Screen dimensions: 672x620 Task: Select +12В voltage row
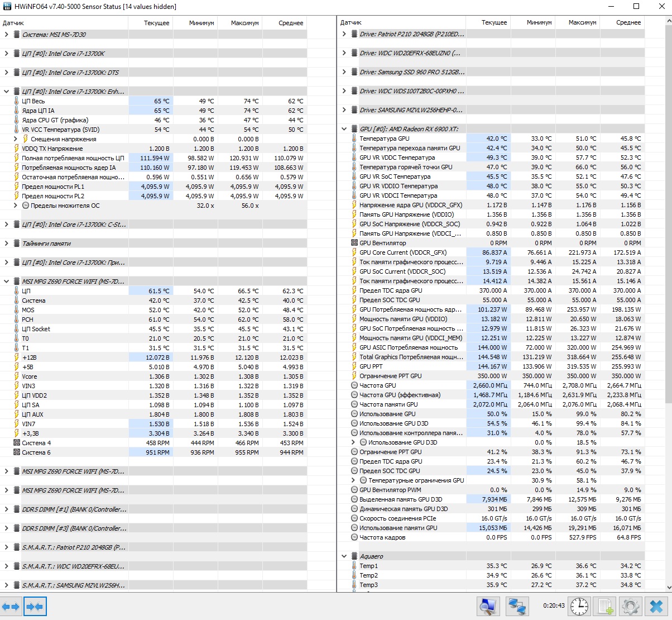click(x=153, y=357)
